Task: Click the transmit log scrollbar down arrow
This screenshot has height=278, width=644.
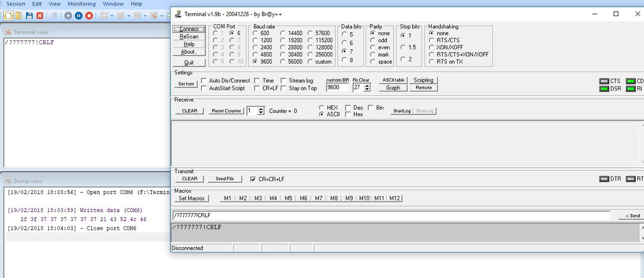Action: tap(642, 238)
